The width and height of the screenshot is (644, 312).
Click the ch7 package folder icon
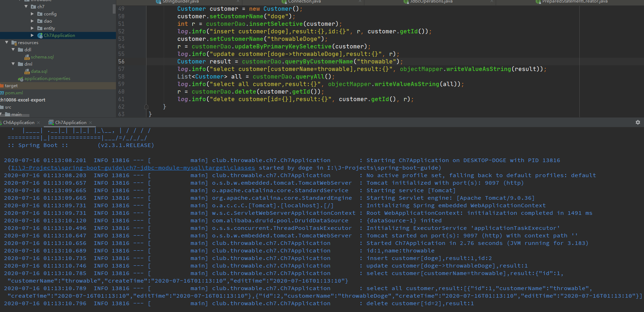coord(34,7)
